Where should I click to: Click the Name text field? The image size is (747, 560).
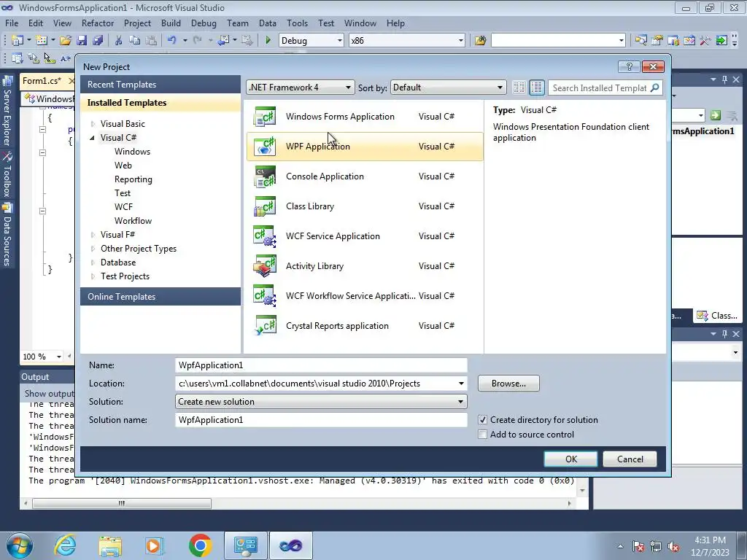321,365
